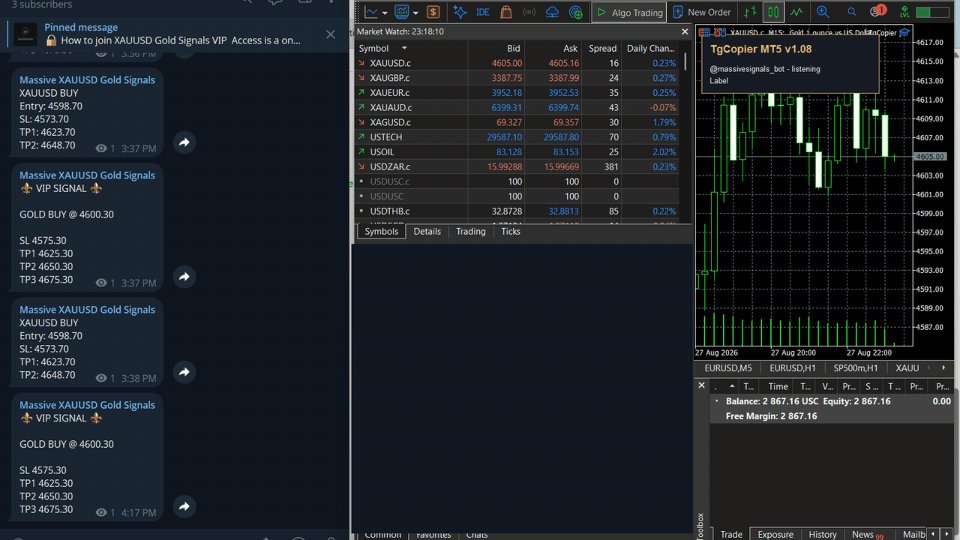Sort by Daily Change column header

point(650,48)
